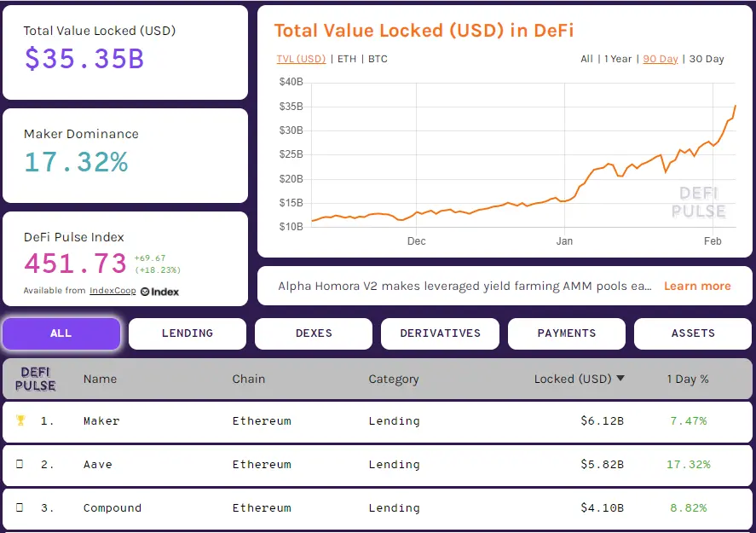756x533 pixels.
Task: Open the Aave project name
Action: click(x=98, y=465)
